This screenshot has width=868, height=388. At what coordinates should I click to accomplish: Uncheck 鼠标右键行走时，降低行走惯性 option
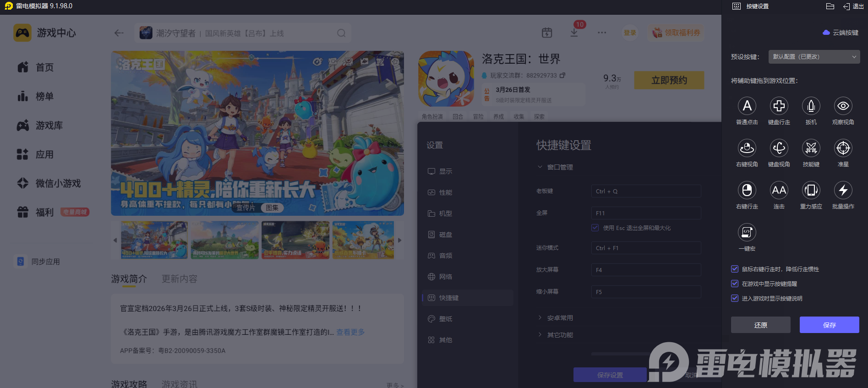[735, 269]
